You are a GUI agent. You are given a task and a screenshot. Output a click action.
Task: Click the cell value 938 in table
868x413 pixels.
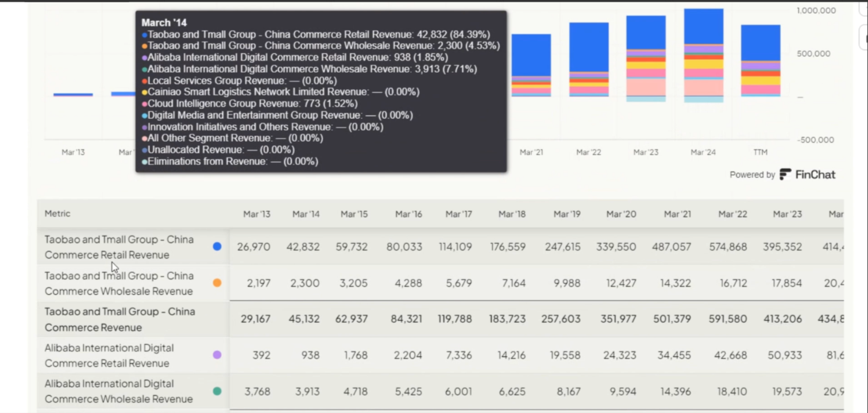pyautogui.click(x=310, y=356)
